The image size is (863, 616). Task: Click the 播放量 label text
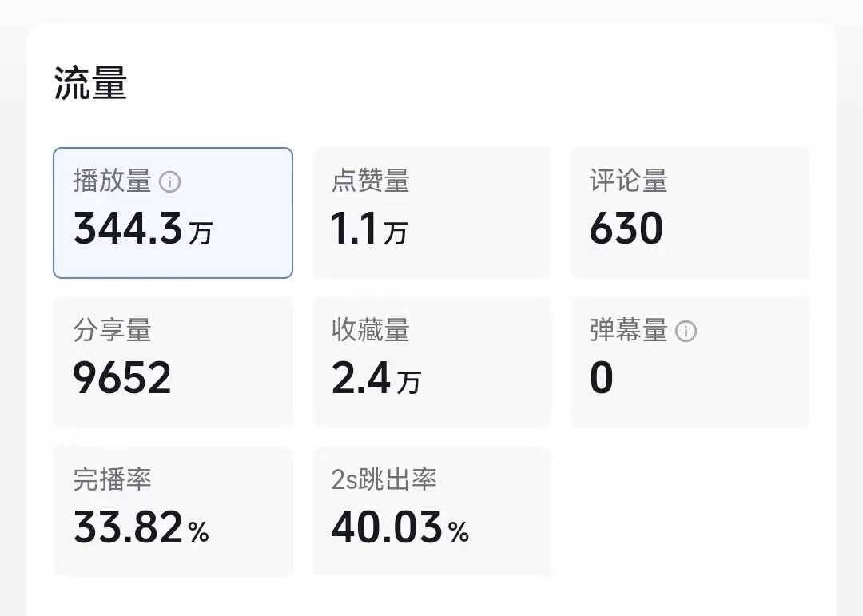pyautogui.click(x=113, y=181)
